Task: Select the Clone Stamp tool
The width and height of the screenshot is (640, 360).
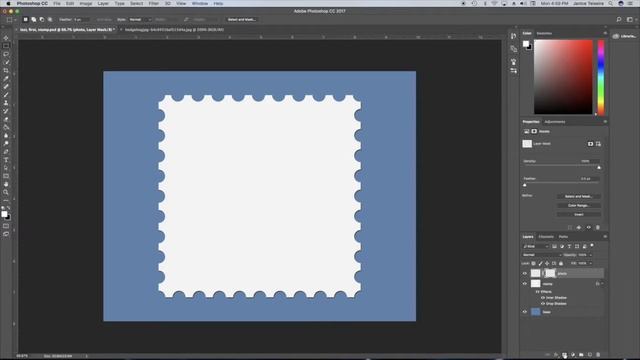Action: pos(6,103)
